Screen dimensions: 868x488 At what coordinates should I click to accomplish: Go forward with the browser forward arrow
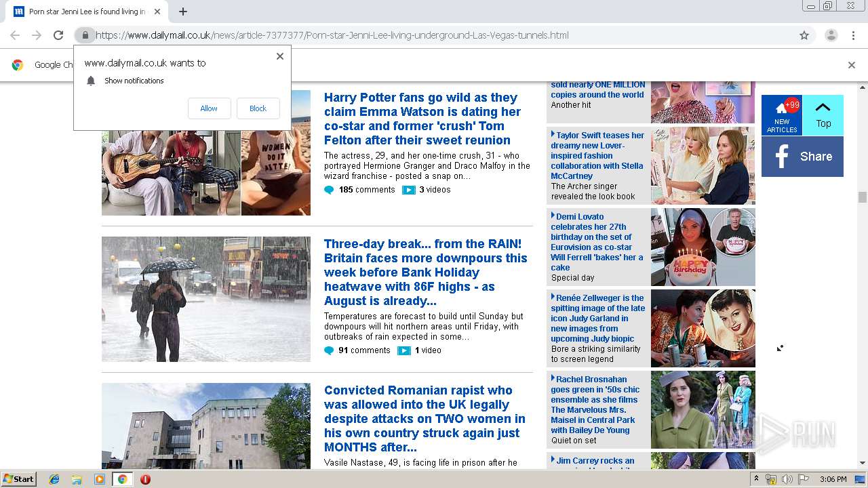click(x=37, y=35)
